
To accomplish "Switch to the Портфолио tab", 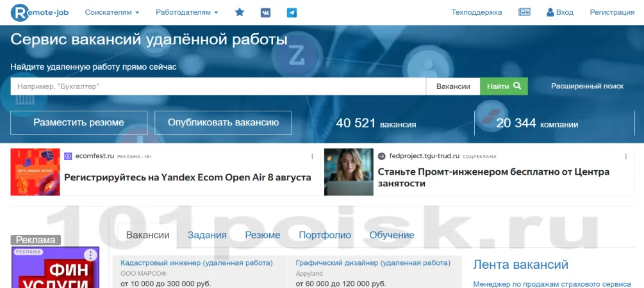I will pyautogui.click(x=325, y=235).
